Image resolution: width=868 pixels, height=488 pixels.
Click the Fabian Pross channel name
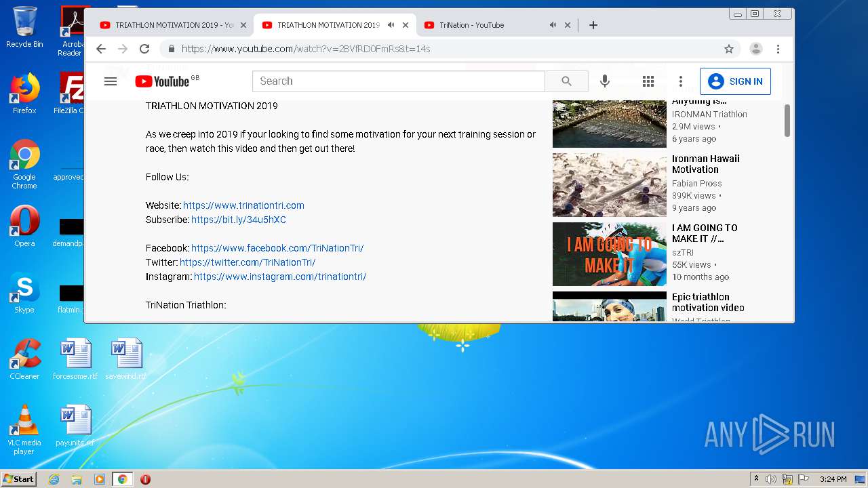point(697,184)
